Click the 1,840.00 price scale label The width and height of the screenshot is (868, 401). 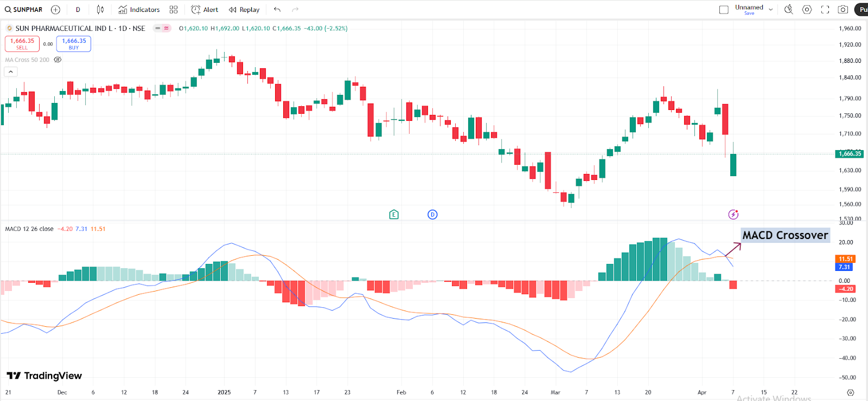coord(850,77)
